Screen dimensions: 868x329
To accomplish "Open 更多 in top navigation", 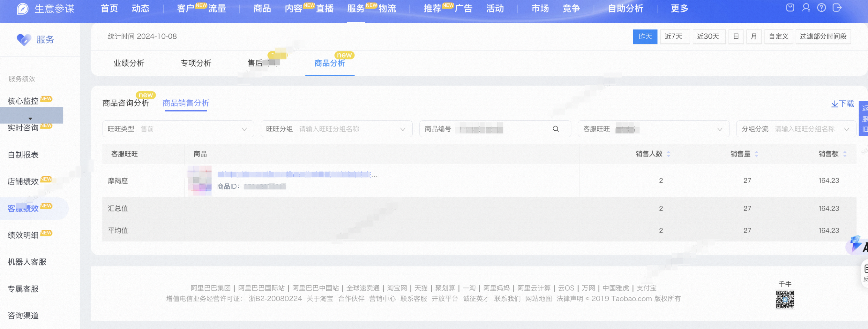I will (x=679, y=8).
